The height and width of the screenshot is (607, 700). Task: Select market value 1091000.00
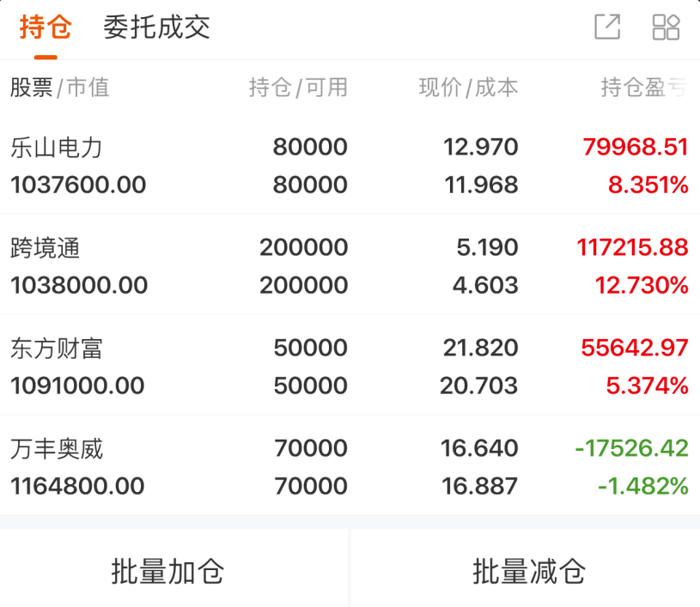77,385
